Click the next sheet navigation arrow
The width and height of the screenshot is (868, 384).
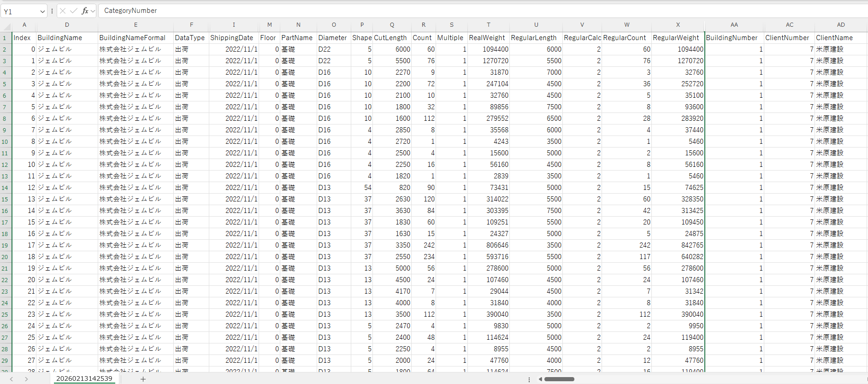26,379
